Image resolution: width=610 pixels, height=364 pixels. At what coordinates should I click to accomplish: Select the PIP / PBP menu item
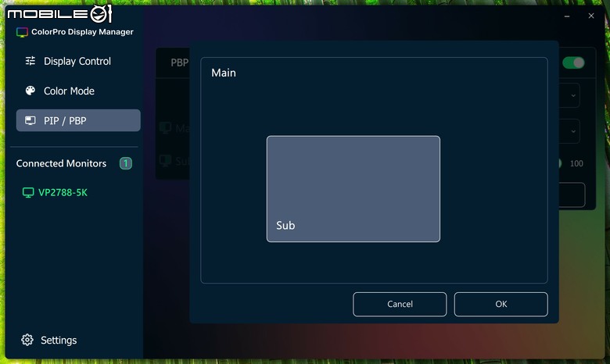coord(77,120)
